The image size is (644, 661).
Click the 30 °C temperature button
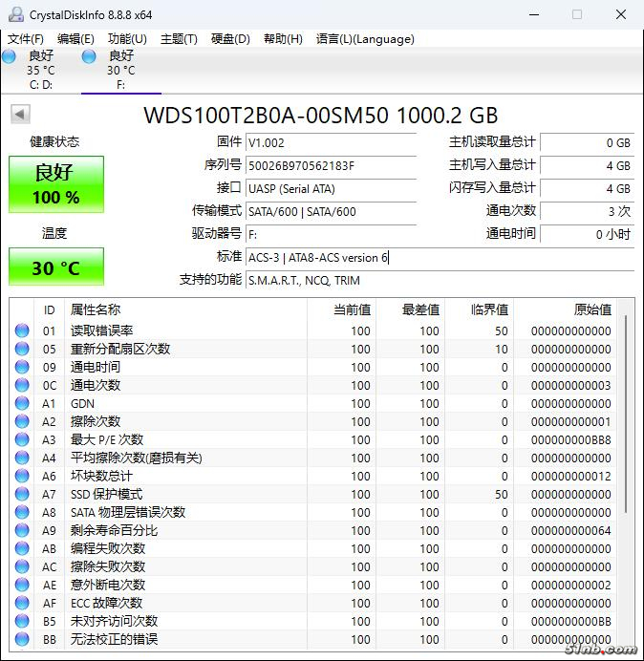click(56, 267)
